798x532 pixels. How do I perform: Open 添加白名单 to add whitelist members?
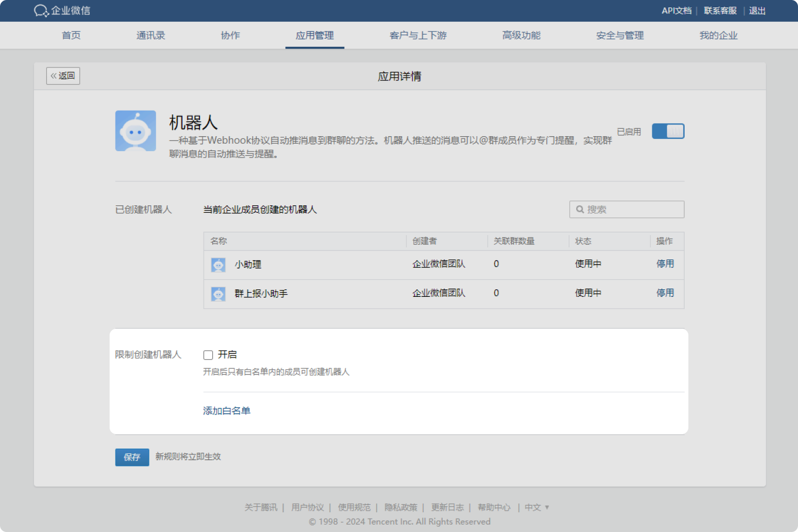[226, 410]
